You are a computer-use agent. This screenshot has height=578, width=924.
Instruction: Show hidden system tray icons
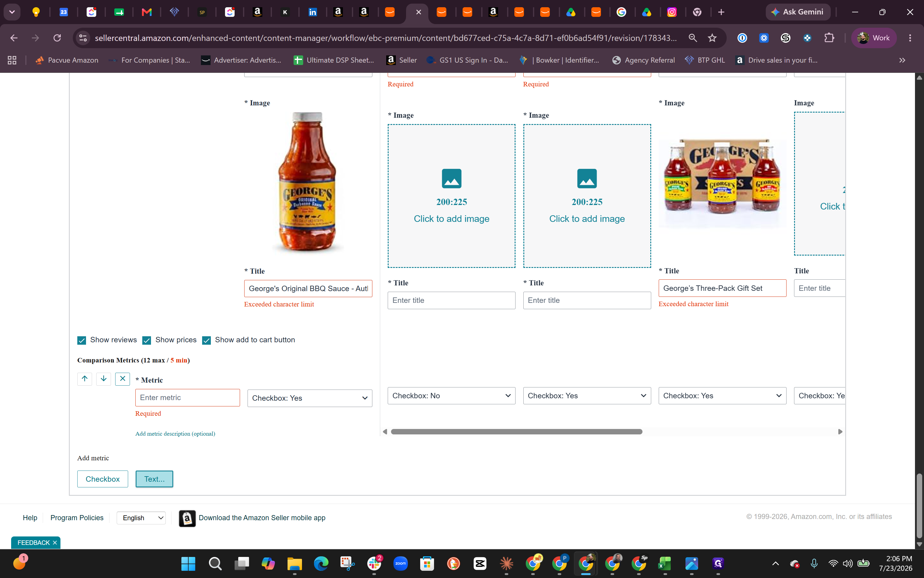[x=775, y=564]
